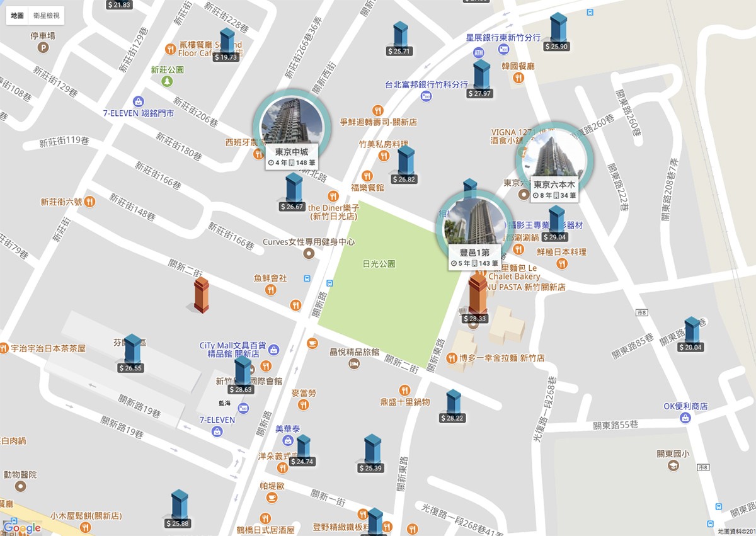
Task: Click the 東京六本木 info label
Action: tap(554, 190)
